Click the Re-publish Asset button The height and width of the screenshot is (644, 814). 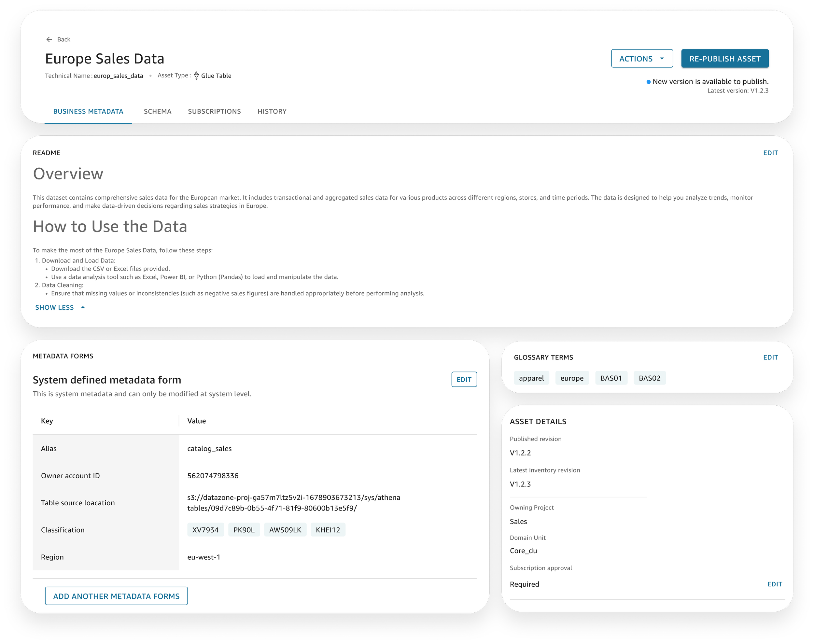725,59
